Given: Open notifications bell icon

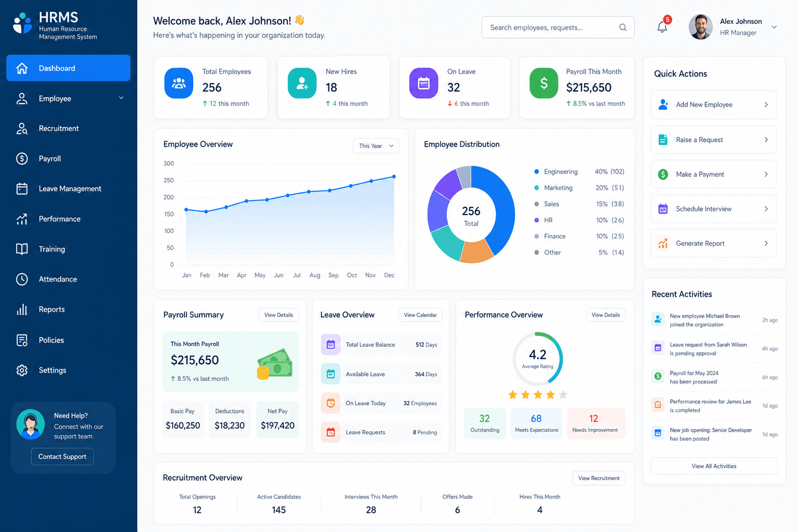Looking at the screenshot, I should [x=662, y=27].
